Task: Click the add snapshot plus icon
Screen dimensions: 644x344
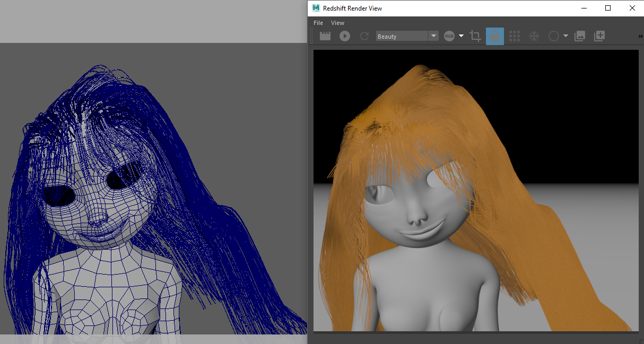Action: 599,36
